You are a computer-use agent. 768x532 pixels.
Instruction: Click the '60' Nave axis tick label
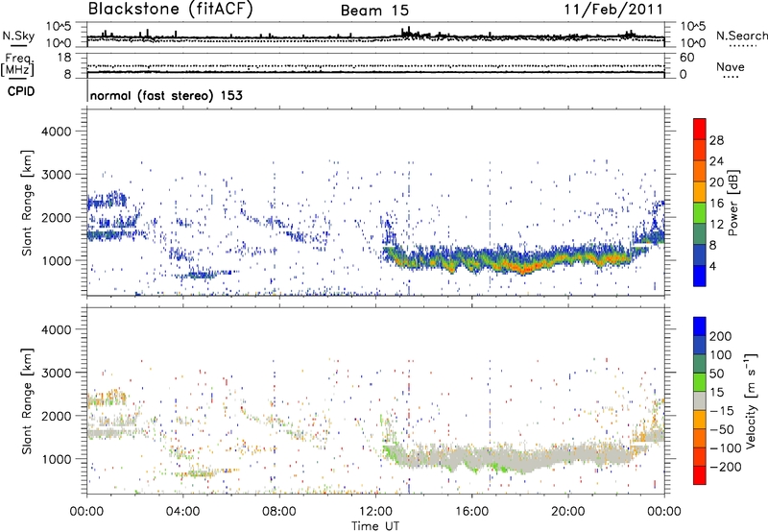[686, 58]
